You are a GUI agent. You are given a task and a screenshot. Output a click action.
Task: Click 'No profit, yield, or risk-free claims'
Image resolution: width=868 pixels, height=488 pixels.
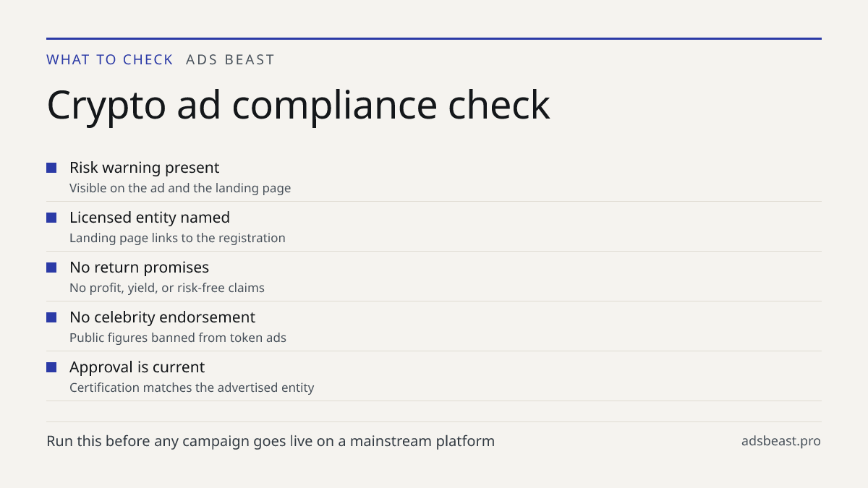point(167,288)
